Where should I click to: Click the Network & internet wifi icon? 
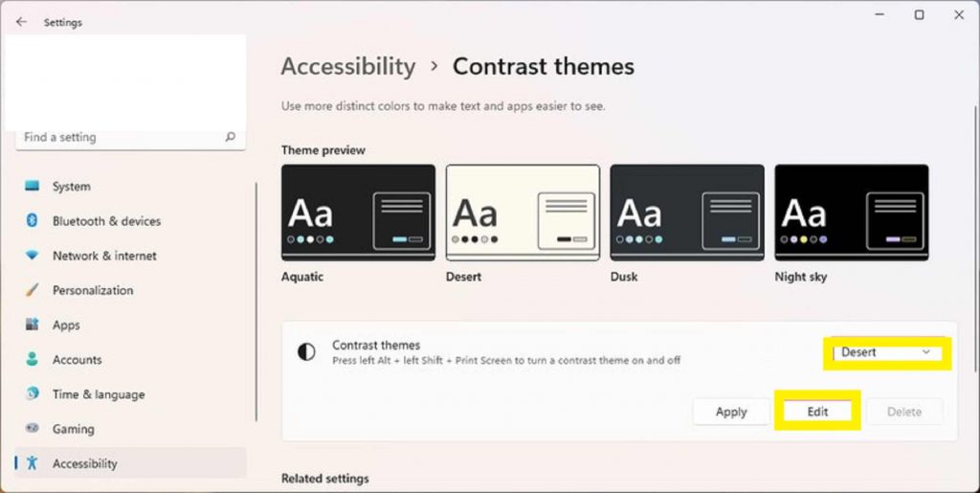tap(33, 256)
